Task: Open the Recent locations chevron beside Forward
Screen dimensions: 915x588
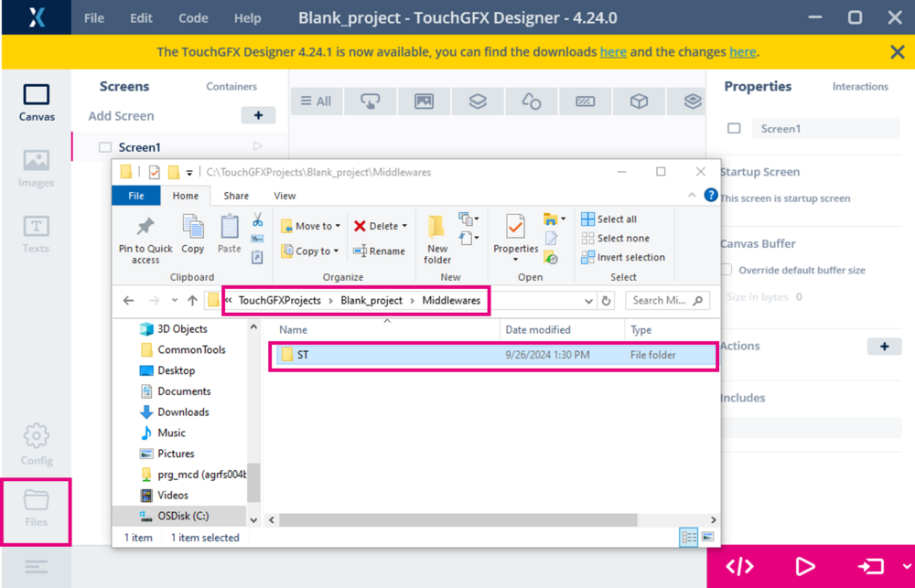Action: [175, 301]
